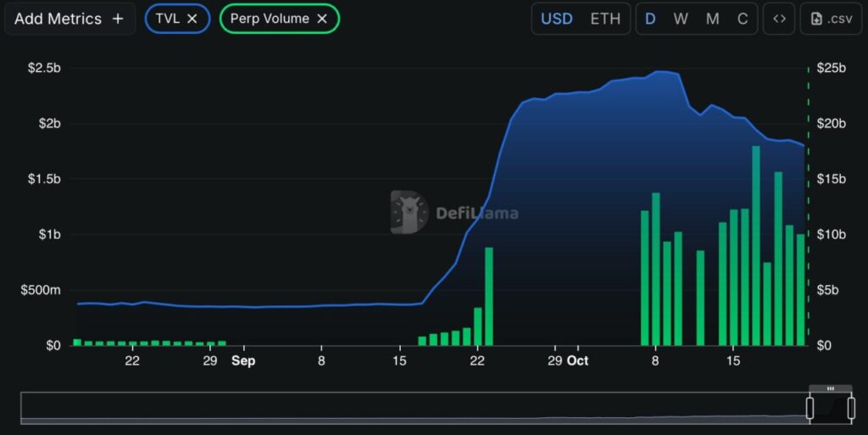868x435 pixels.
Task: Click the TVL chip label
Action: (x=168, y=19)
